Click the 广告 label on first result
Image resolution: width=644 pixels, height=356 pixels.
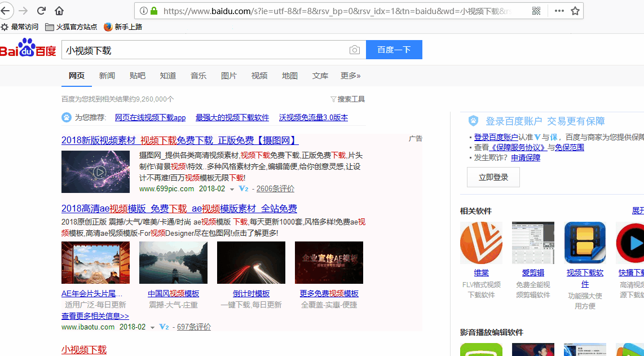pyautogui.click(x=415, y=139)
